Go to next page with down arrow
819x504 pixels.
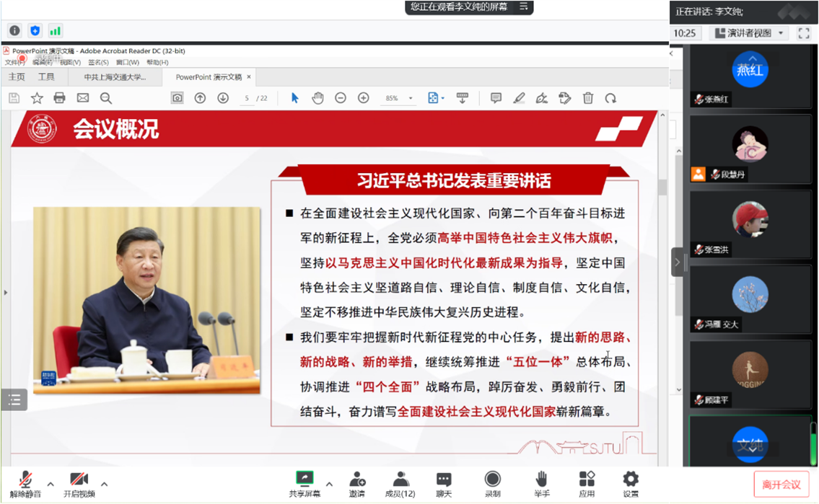pyautogui.click(x=223, y=98)
